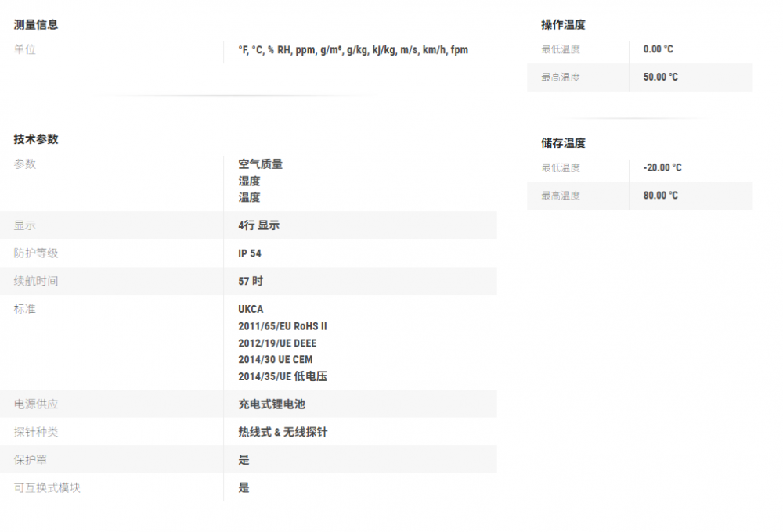Select the measurement units value text

353,50
